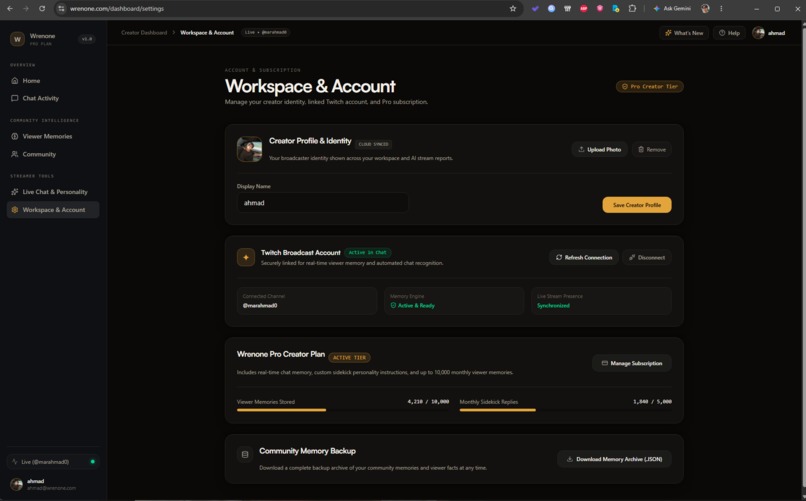Image resolution: width=806 pixels, height=501 pixels.
Task: Click the @marahmad0 connected channel value
Action: pyautogui.click(x=260, y=305)
